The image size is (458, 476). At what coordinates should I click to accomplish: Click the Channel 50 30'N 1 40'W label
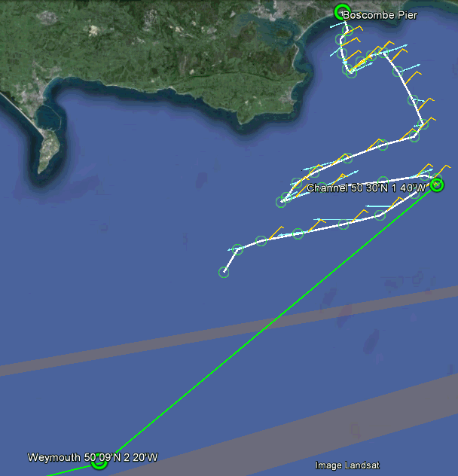pos(366,188)
